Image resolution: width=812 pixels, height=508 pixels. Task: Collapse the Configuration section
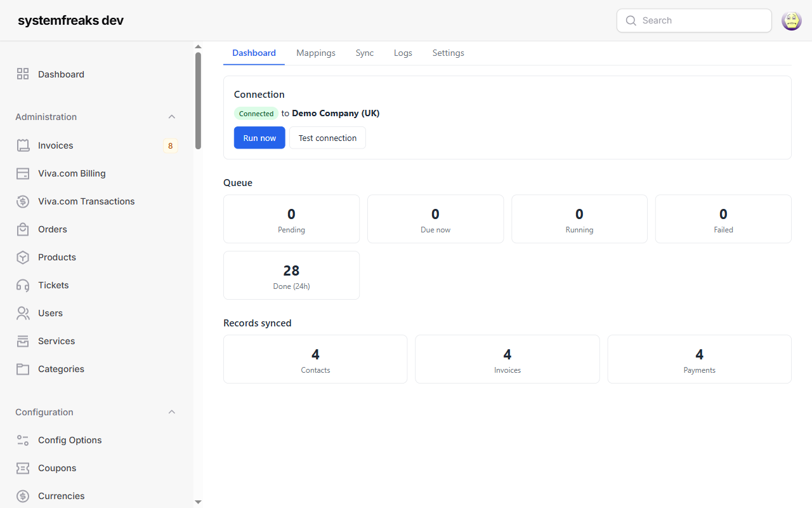click(x=171, y=412)
